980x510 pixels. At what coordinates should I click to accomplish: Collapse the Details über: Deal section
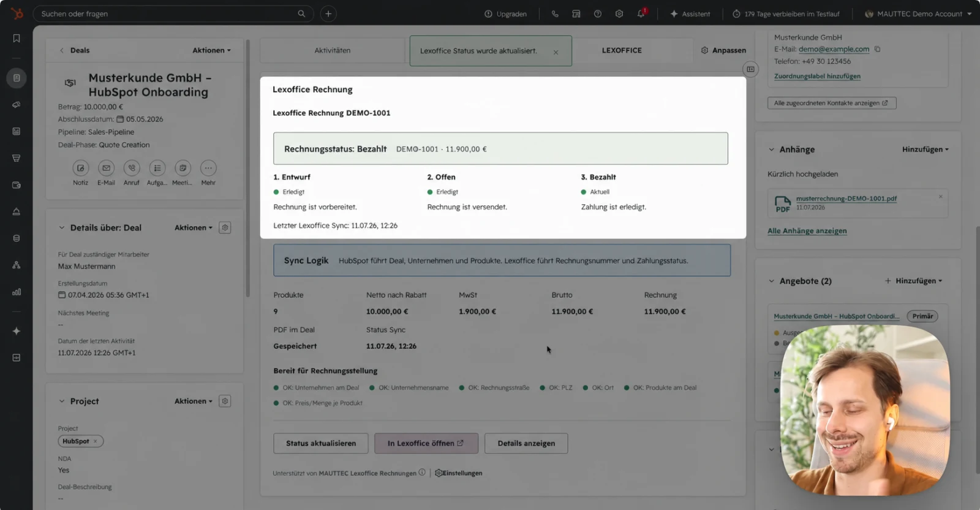[x=61, y=227]
